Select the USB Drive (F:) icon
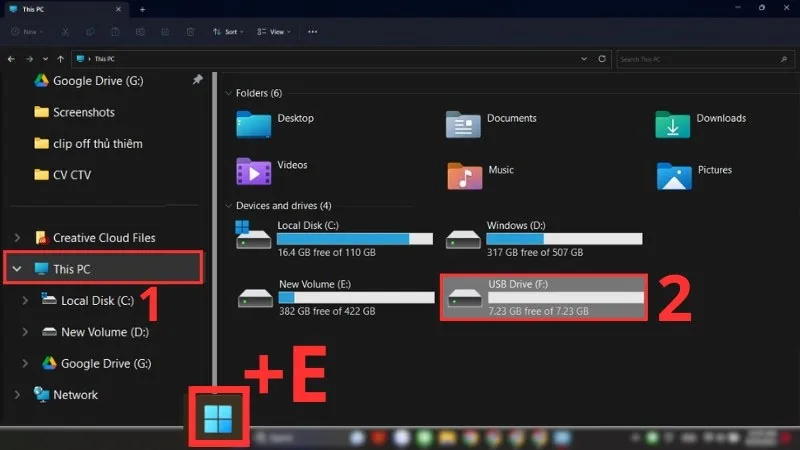Screen dimensions: 800x450 [x=464, y=297]
